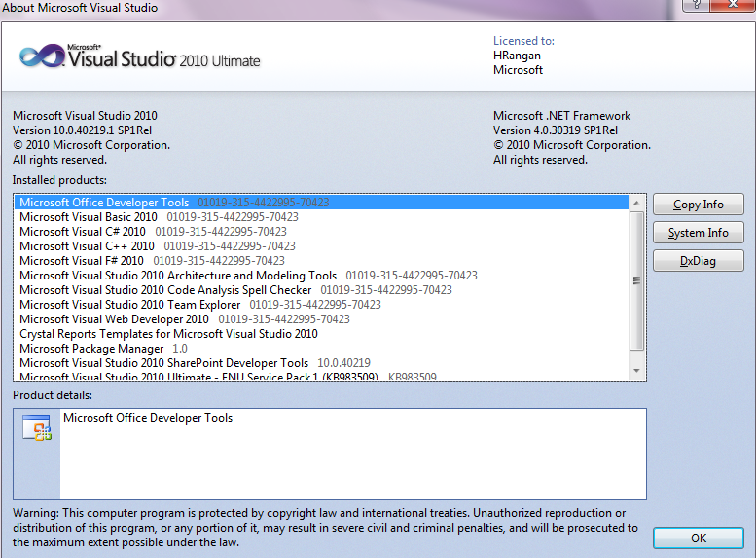Select Crystal Reports Templates entry
Screen dimensions: 756x558
click(x=168, y=334)
